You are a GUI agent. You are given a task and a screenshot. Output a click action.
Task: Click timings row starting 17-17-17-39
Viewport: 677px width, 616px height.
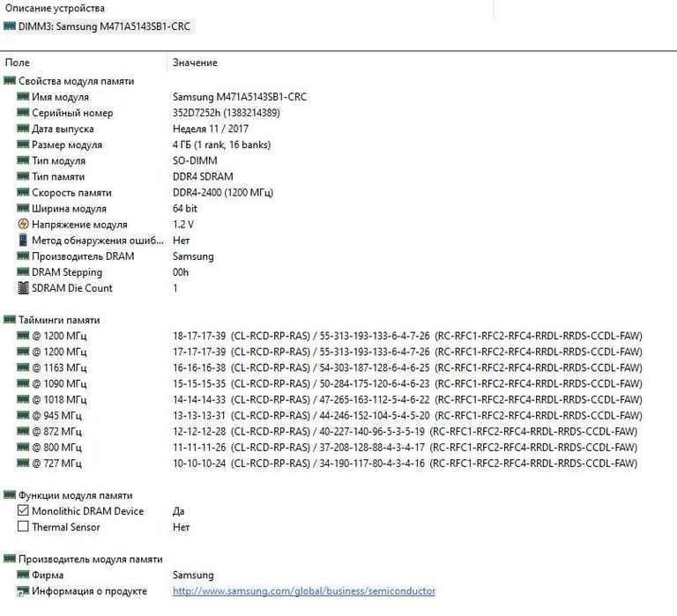pos(407,352)
